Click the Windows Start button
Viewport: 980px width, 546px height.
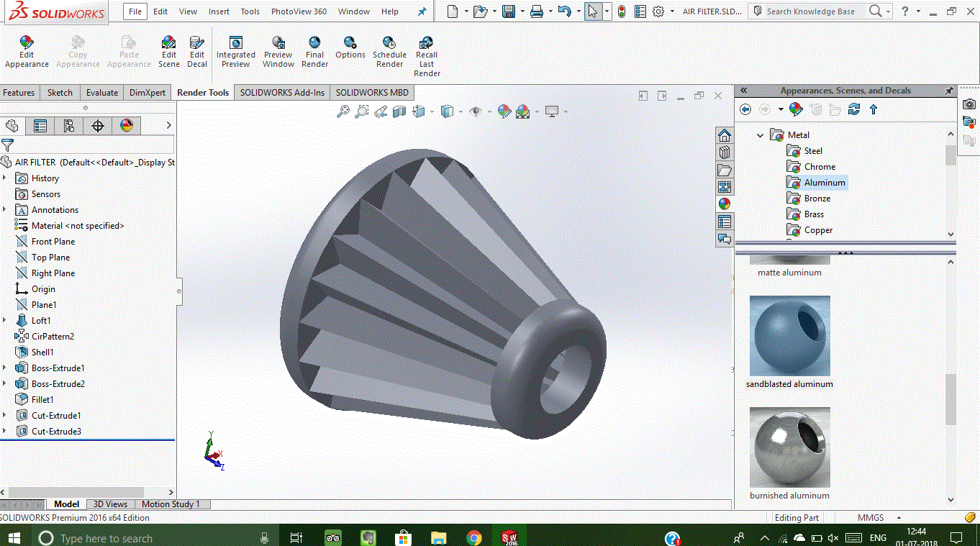tap(14, 537)
